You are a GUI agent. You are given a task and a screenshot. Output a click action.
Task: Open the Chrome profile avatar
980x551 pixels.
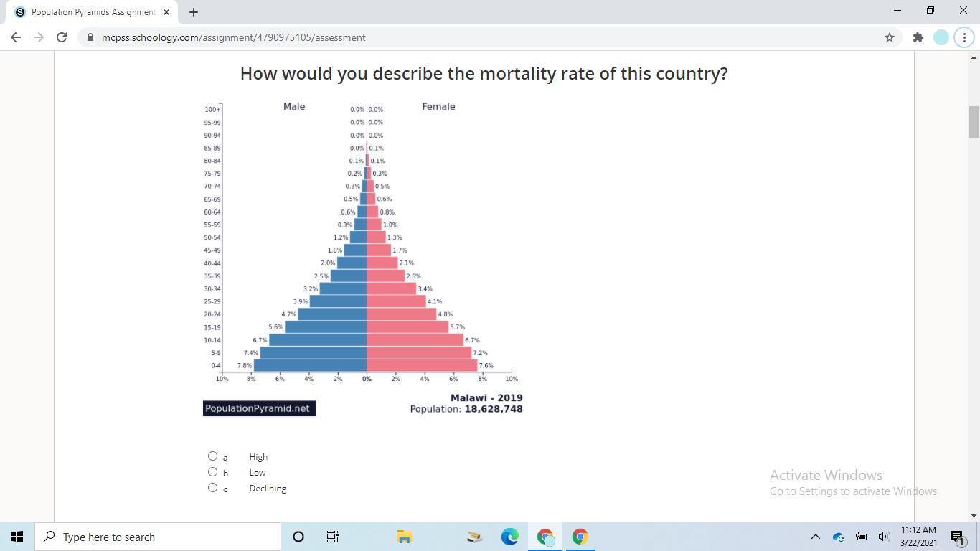click(x=941, y=37)
